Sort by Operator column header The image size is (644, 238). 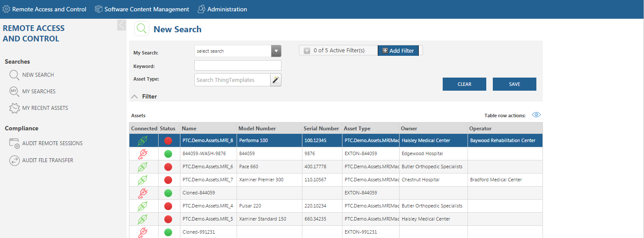pos(505,129)
